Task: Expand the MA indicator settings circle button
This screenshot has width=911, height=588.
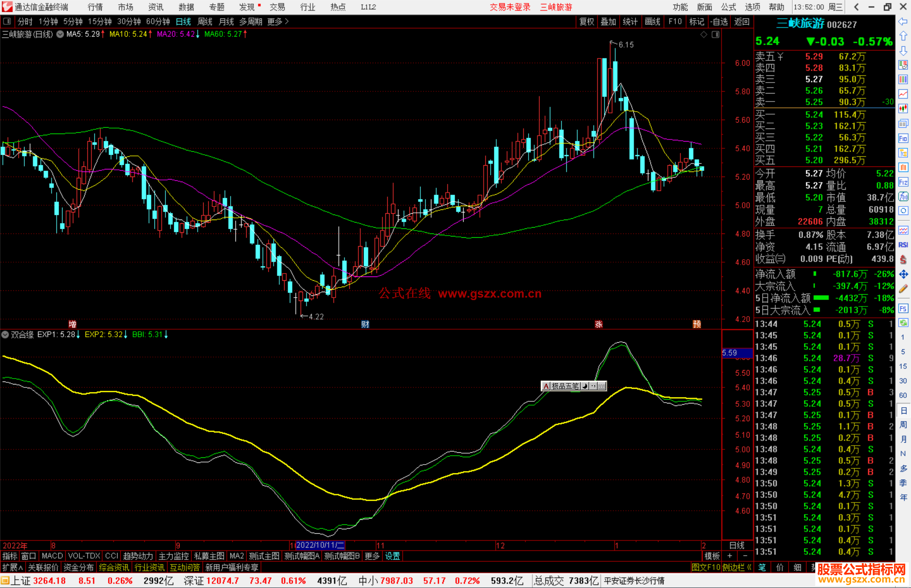Action: 60,34
